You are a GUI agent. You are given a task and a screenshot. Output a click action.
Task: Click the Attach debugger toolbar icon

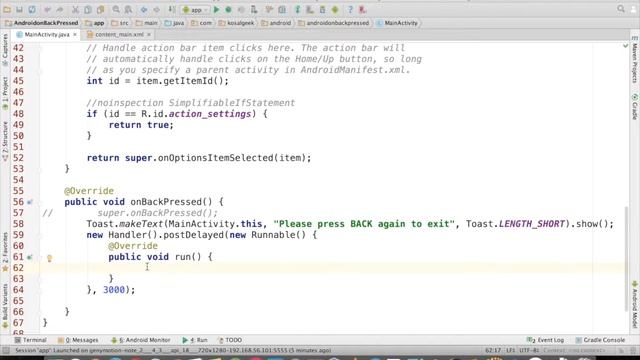[x=254, y=9]
